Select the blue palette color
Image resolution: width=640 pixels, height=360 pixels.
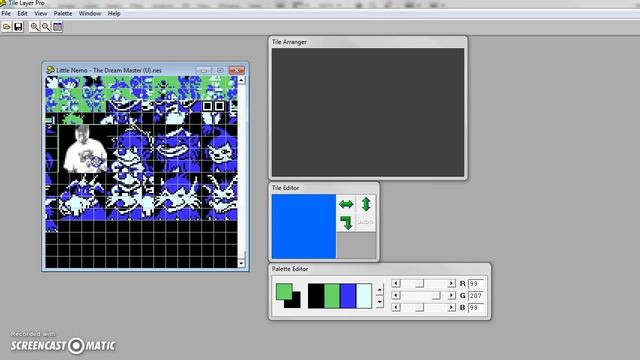click(x=348, y=296)
